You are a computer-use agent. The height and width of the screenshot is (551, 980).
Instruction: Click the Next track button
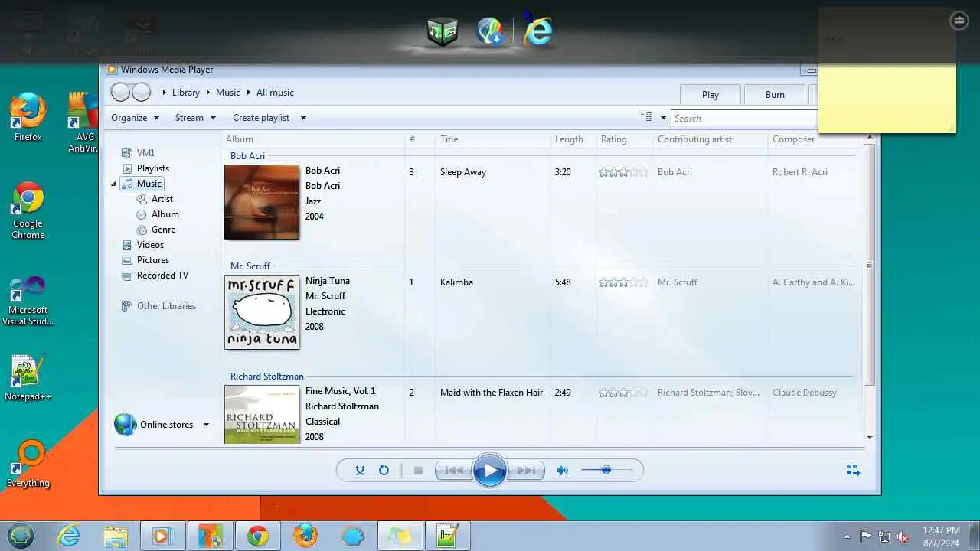click(x=527, y=471)
